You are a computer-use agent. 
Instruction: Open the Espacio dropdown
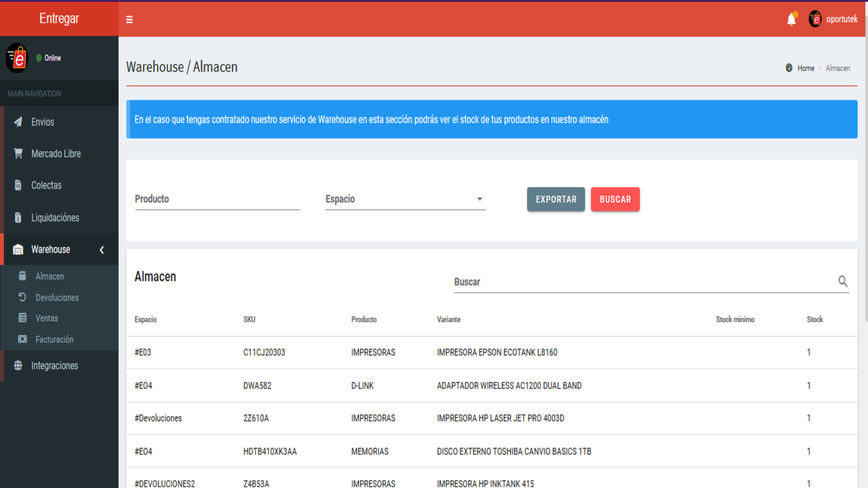point(405,199)
